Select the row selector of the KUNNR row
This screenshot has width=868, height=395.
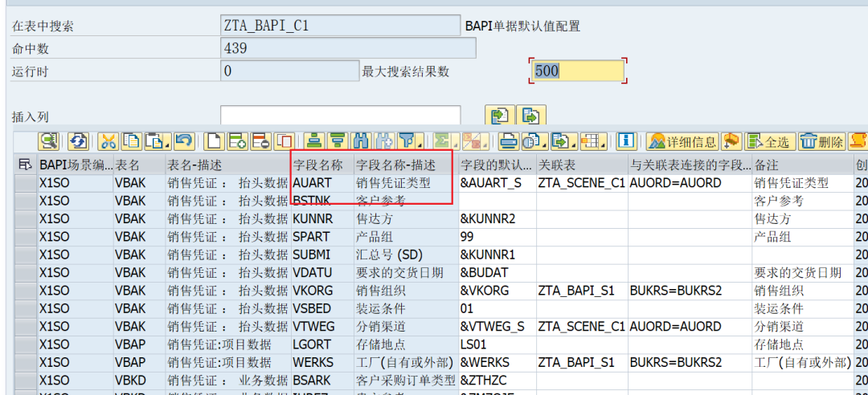coord(26,219)
